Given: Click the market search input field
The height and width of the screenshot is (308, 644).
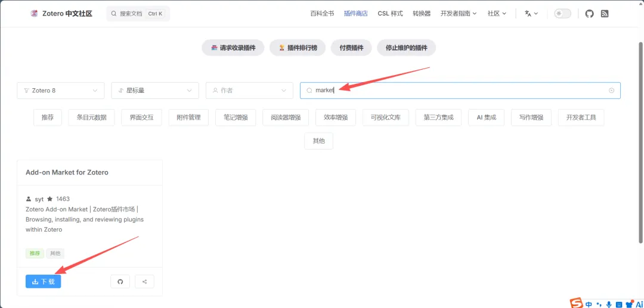Looking at the screenshot, I should 460,91.
